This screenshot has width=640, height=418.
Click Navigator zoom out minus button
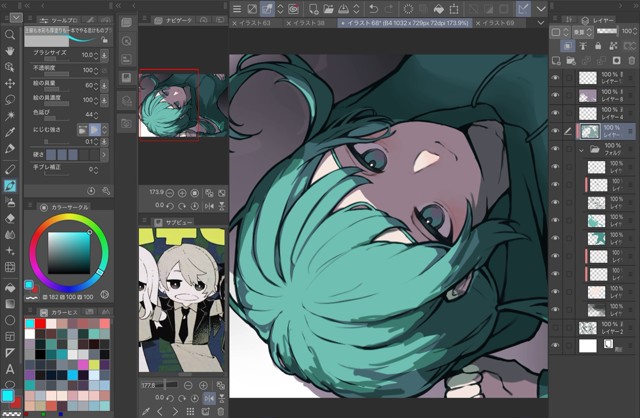pyautogui.click(x=169, y=193)
